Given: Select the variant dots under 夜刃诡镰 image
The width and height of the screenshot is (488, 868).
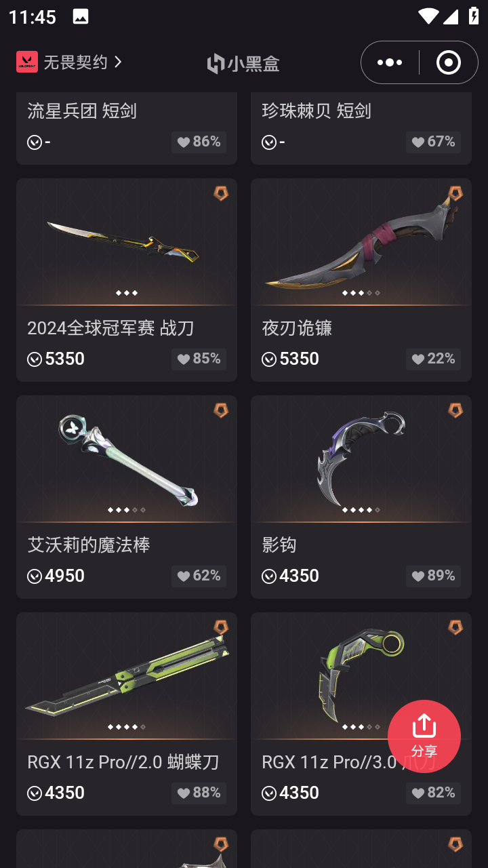Looking at the screenshot, I should point(361,293).
